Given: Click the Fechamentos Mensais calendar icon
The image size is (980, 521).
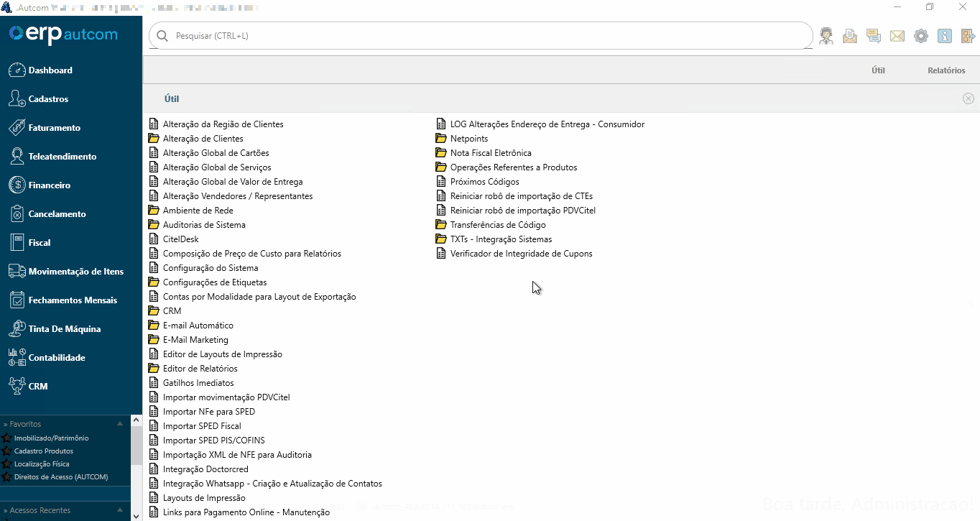Looking at the screenshot, I should (x=17, y=300).
